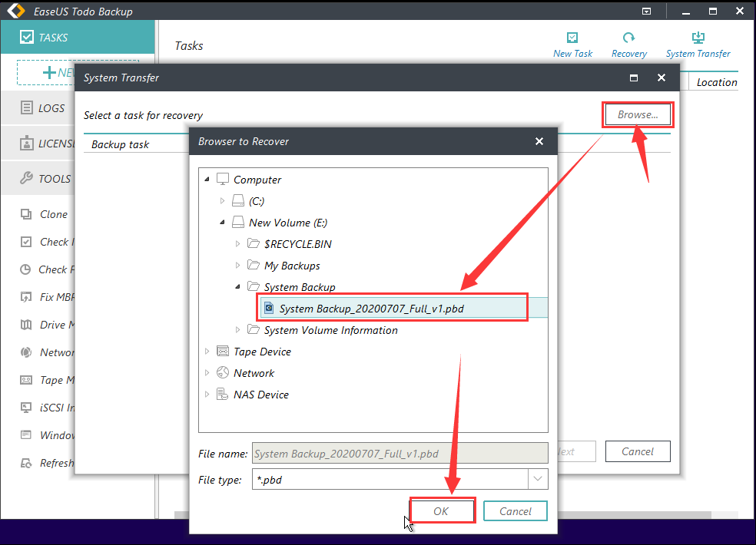Click the Fix MBR tool icon
The height and width of the screenshot is (545, 756).
point(26,297)
